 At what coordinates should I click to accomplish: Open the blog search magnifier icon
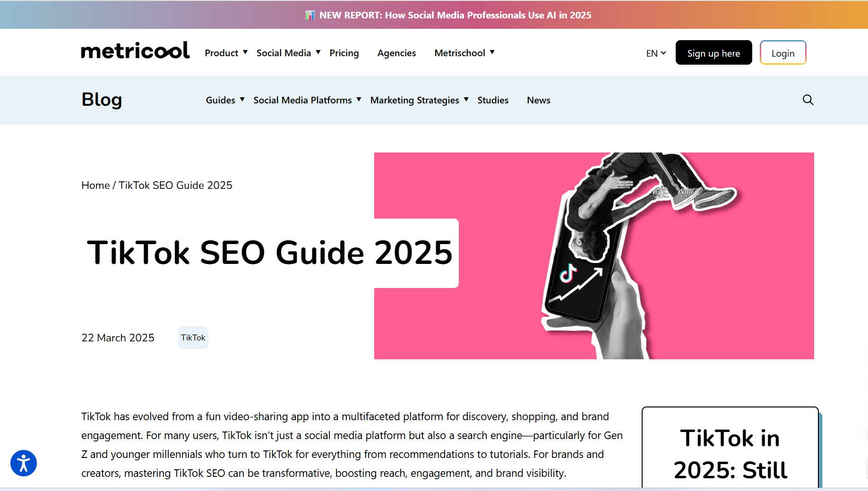(808, 100)
